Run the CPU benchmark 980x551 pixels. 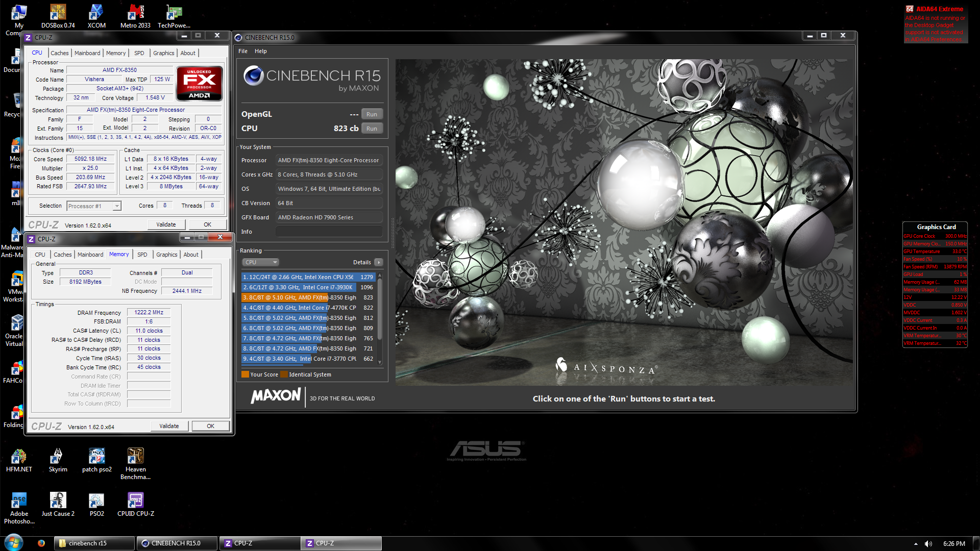tap(372, 129)
